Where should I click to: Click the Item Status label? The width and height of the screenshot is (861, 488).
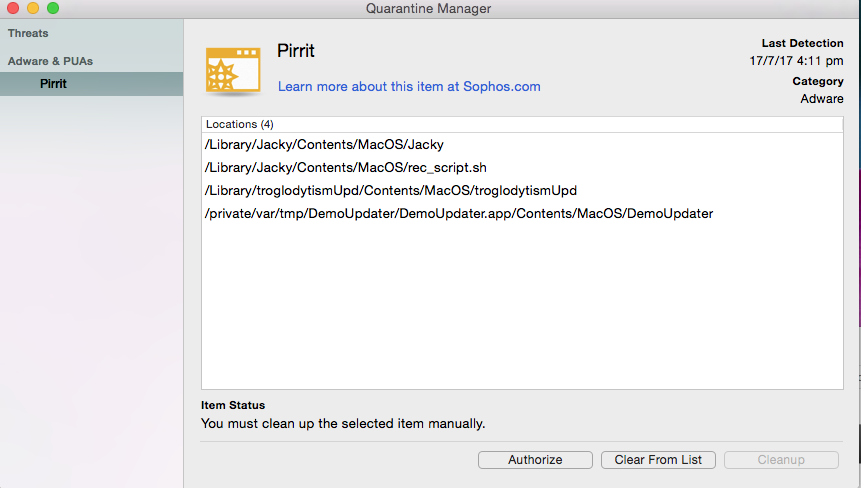click(x=233, y=405)
